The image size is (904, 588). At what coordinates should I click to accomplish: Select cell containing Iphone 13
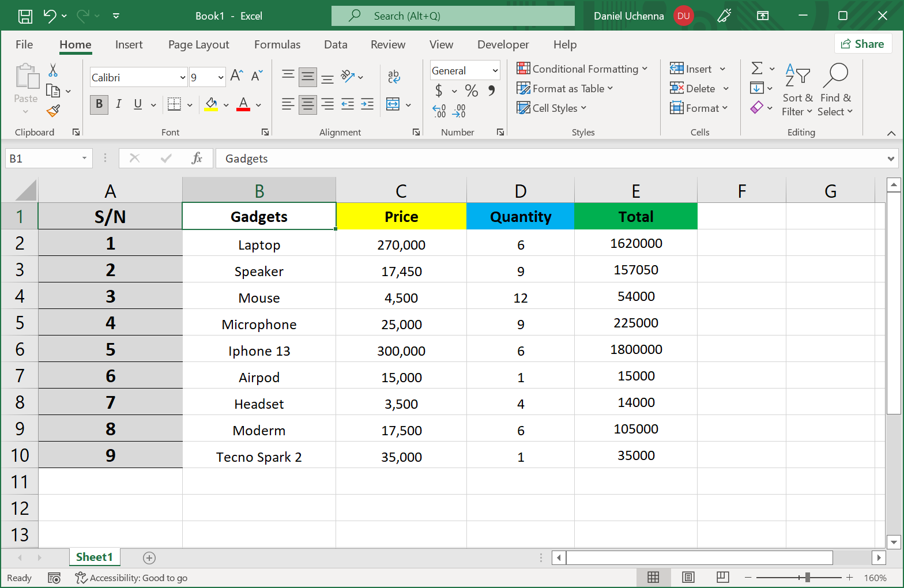point(259,350)
